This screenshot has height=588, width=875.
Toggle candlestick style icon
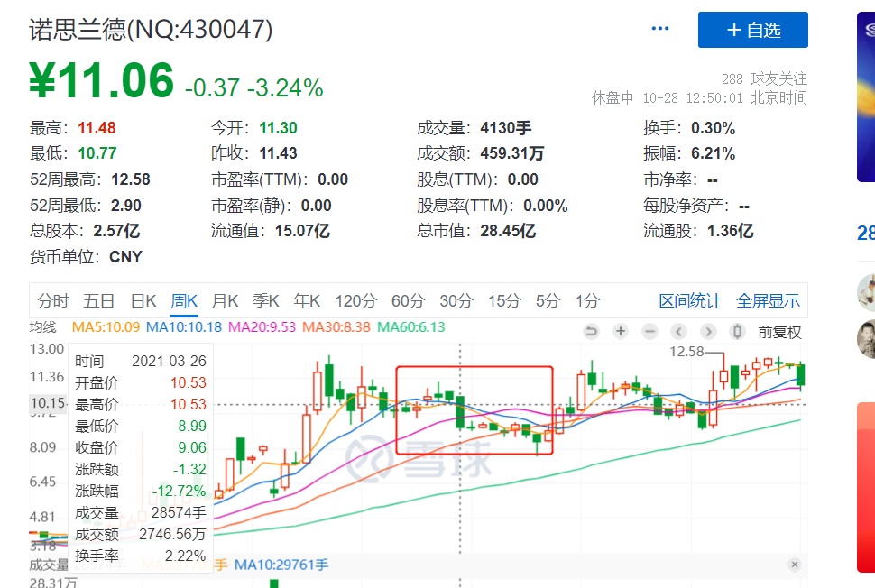click(x=737, y=332)
